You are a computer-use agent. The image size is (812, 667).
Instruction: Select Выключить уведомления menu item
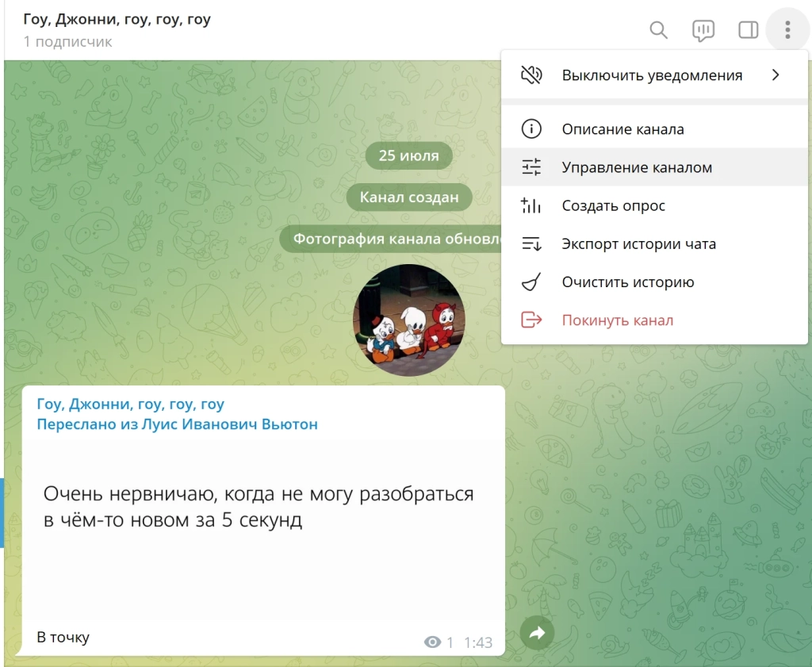pyautogui.click(x=654, y=75)
